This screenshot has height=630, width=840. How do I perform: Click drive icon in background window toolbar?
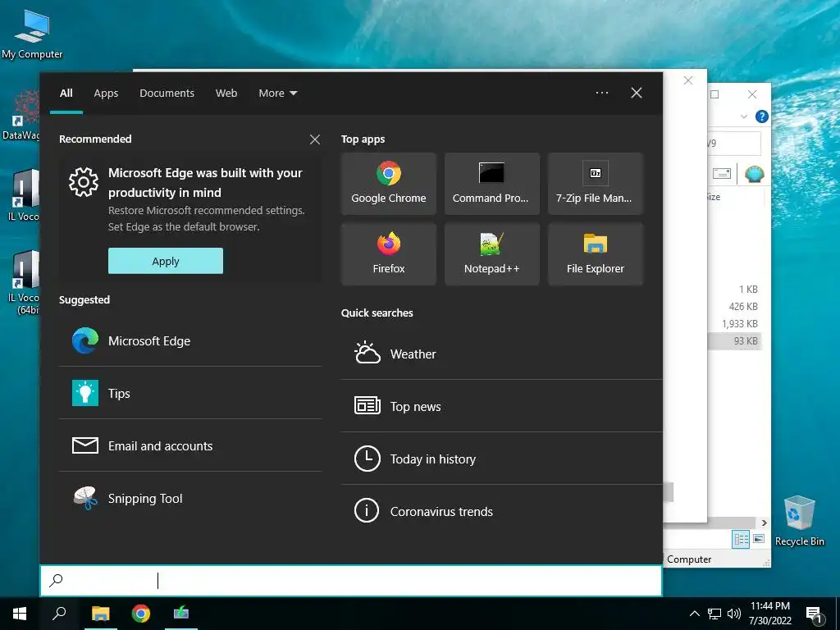(x=722, y=174)
